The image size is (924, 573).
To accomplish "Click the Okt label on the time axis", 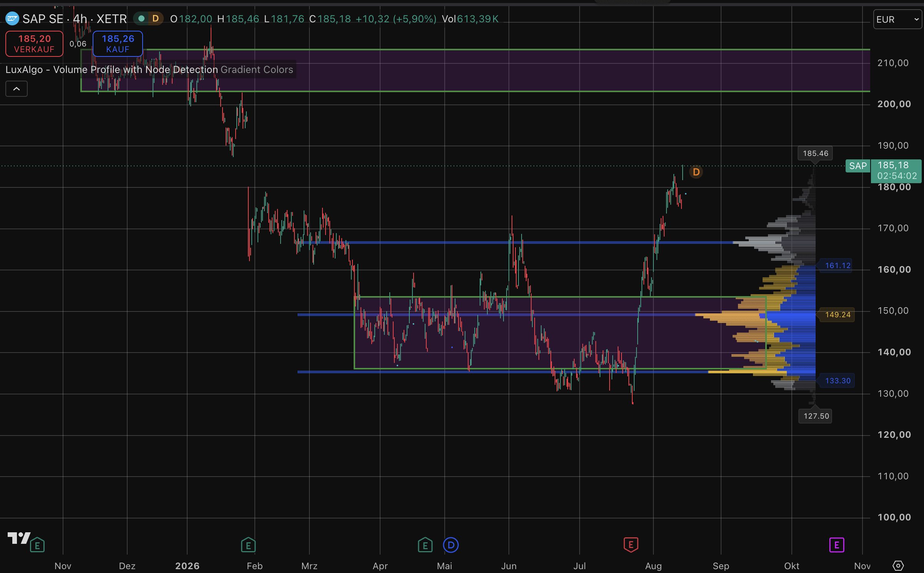I will [x=792, y=566].
